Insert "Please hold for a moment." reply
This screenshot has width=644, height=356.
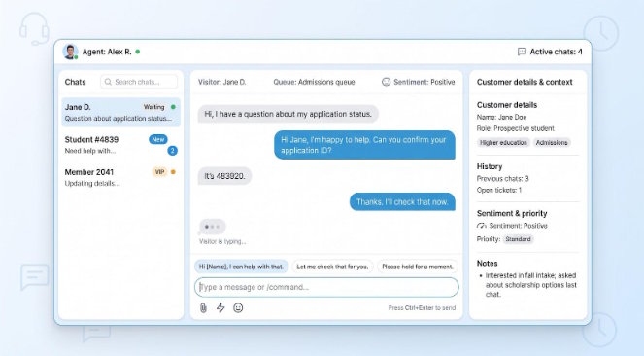tap(418, 267)
